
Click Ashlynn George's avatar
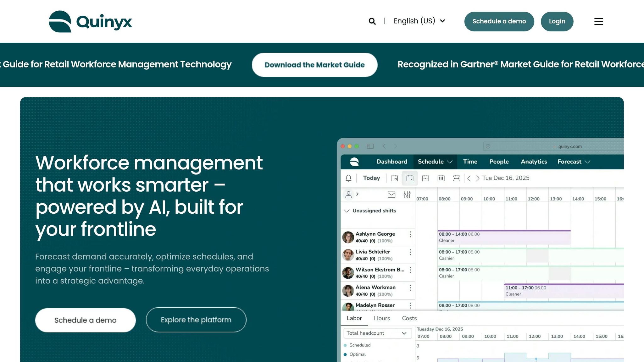pos(348,237)
